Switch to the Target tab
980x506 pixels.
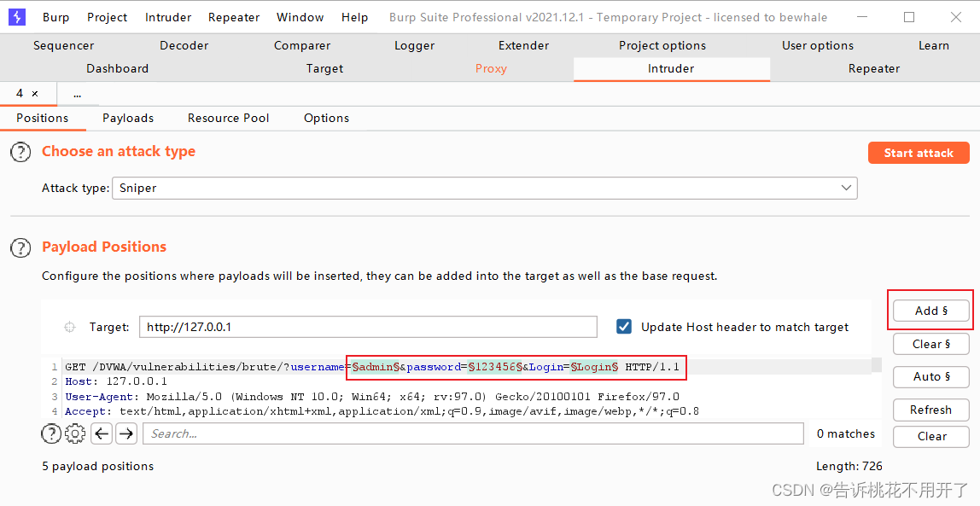[x=324, y=69]
